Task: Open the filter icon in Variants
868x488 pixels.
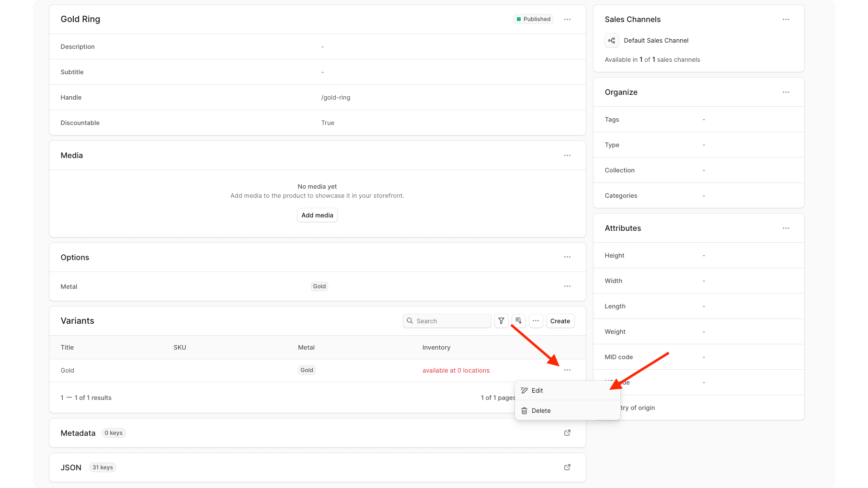Action: tap(501, 321)
